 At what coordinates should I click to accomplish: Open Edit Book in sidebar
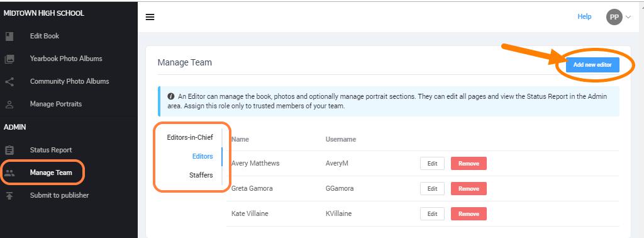[45, 36]
